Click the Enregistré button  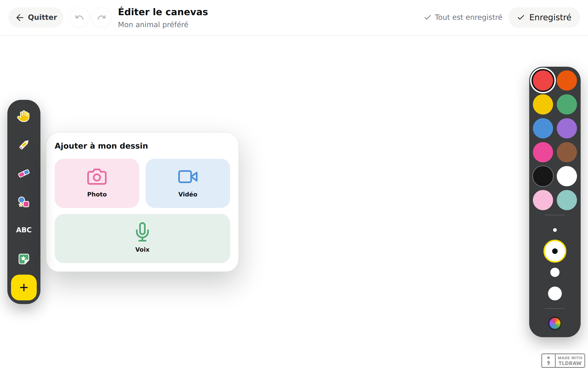pos(544,17)
